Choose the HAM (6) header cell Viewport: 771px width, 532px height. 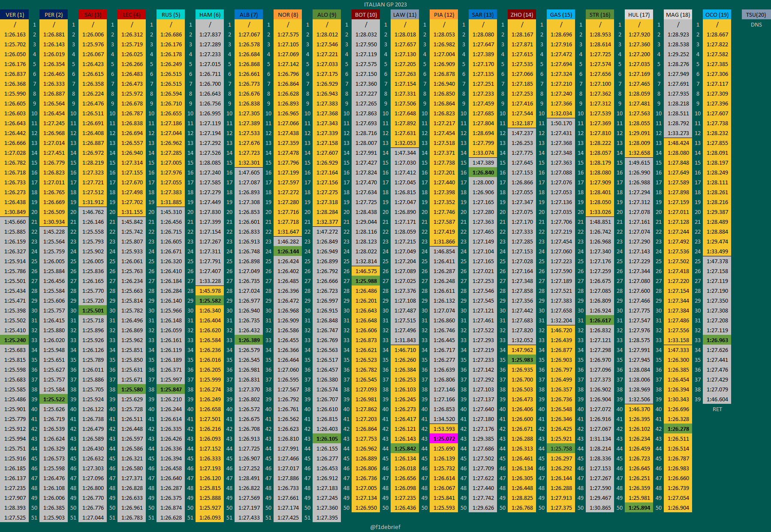click(x=210, y=15)
